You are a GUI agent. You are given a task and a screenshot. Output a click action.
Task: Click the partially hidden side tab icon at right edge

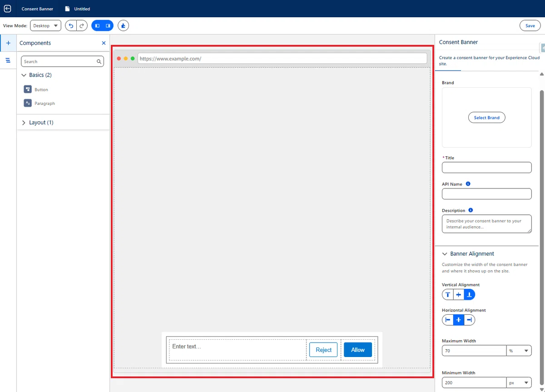(x=543, y=48)
